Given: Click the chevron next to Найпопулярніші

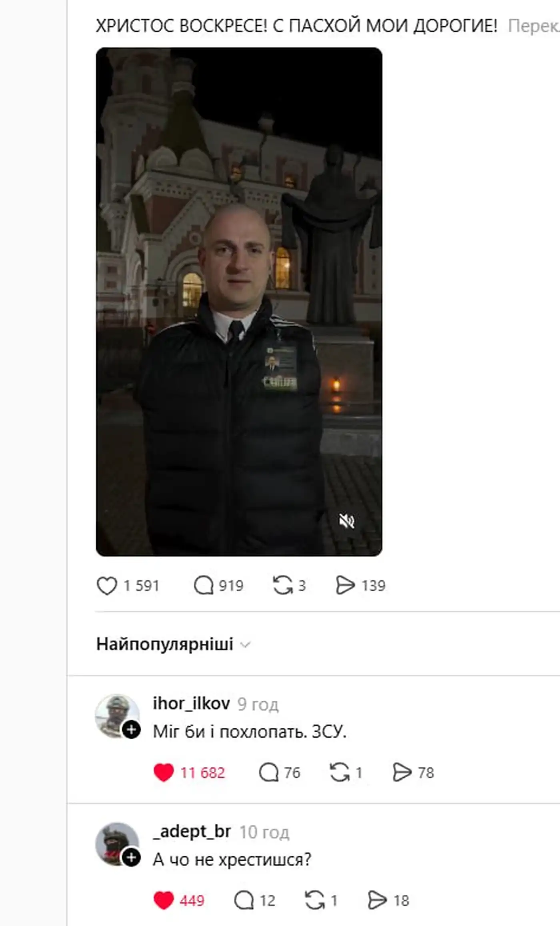Looking at the screenshot, I should [245, 645].
